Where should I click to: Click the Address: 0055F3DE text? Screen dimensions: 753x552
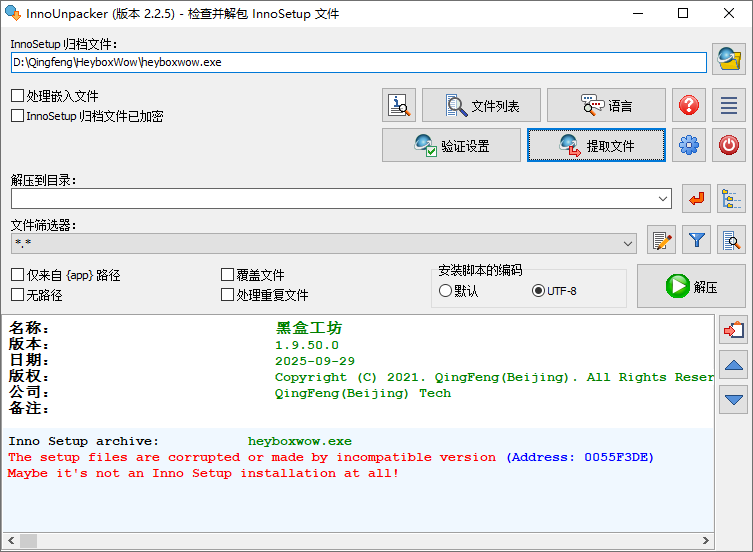pos(580,457)
